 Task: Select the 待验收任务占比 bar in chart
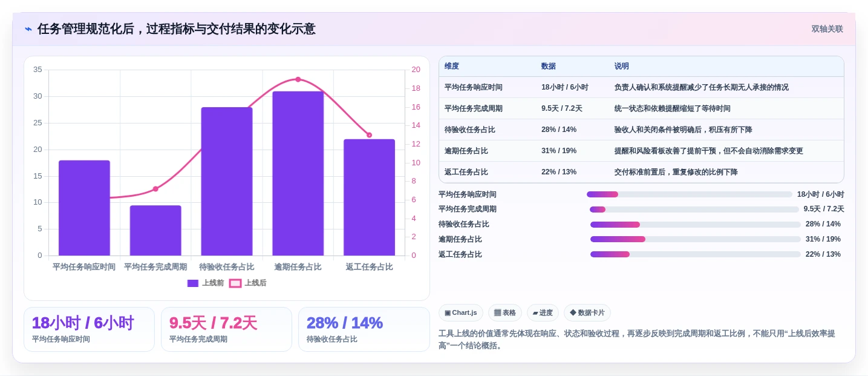click(227, 181)
